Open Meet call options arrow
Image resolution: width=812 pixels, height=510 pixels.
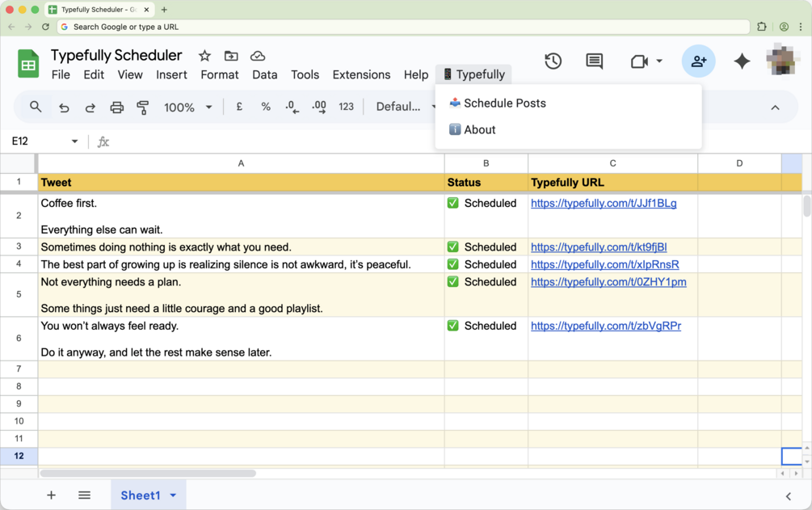coord(659,61)
